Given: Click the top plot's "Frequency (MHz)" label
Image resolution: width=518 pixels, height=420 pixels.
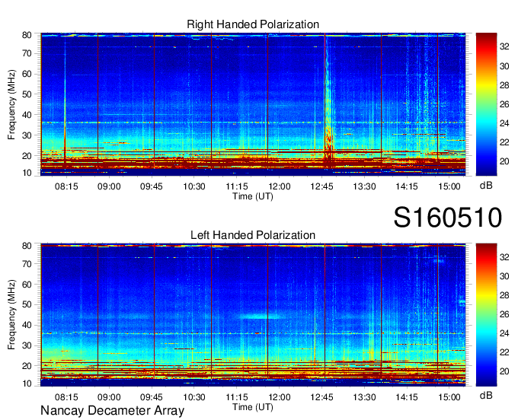Looking at the screenshot, I should point(11,104).
